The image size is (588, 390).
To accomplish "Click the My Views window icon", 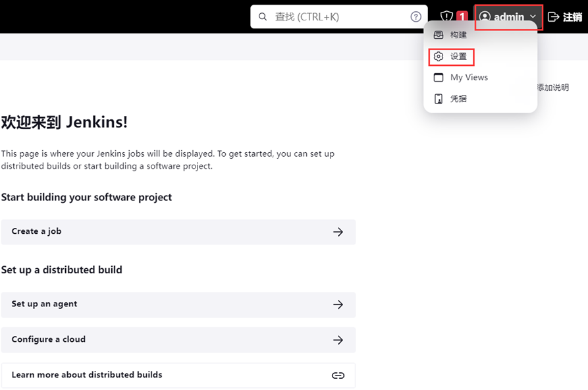I will click(x=439, y=77).
